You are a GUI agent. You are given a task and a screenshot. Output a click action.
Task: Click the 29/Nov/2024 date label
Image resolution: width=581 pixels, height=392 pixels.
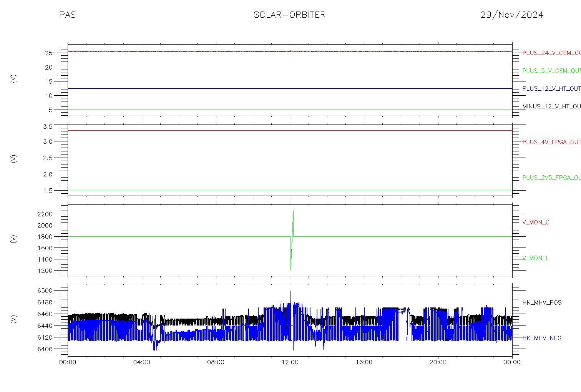(x=512, y=15)
